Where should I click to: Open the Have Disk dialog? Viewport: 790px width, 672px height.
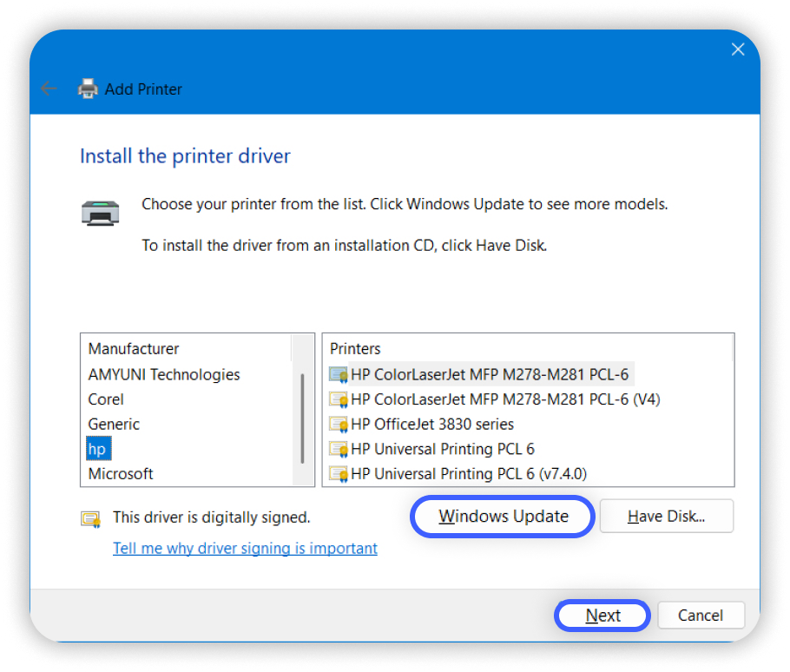point(666,517)
